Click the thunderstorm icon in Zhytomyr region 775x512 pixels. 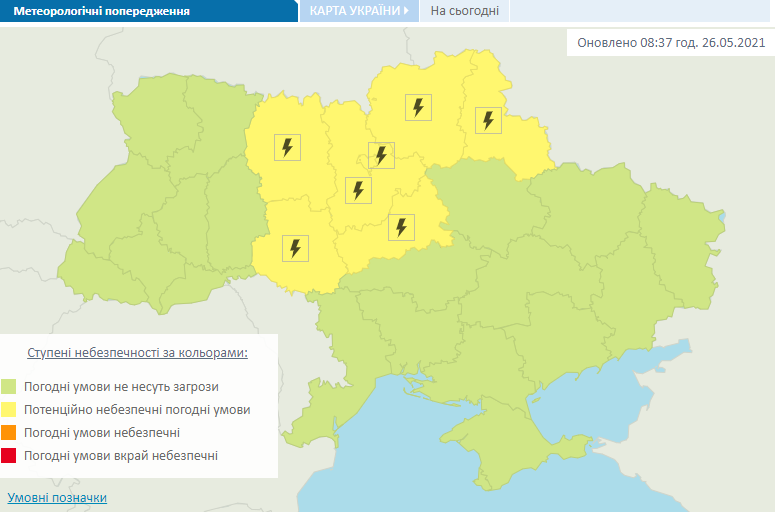(287, 148)
